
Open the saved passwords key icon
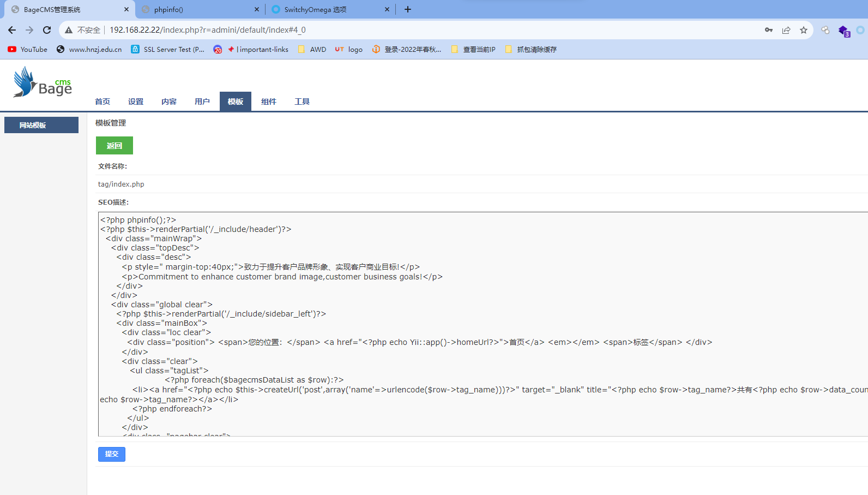point(769,30)
